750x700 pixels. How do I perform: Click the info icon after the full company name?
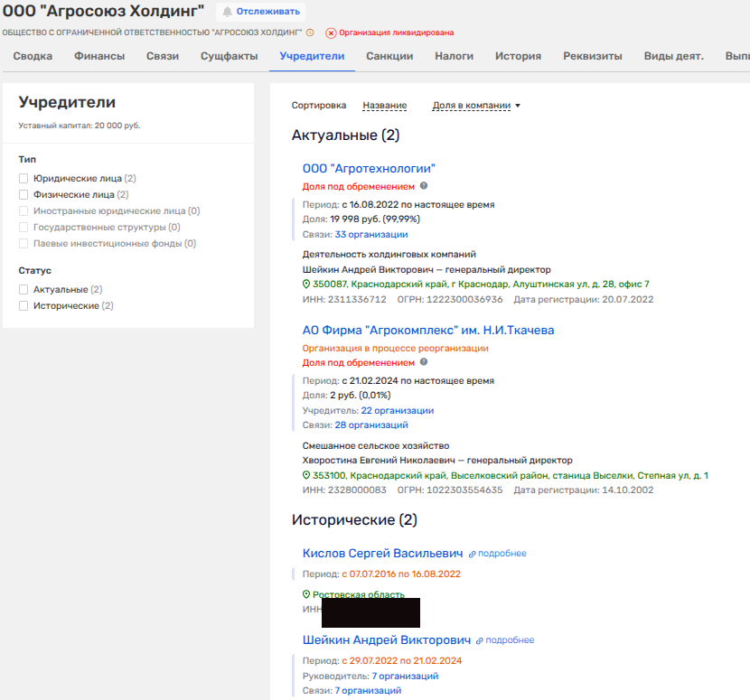(x=310, y=33)
